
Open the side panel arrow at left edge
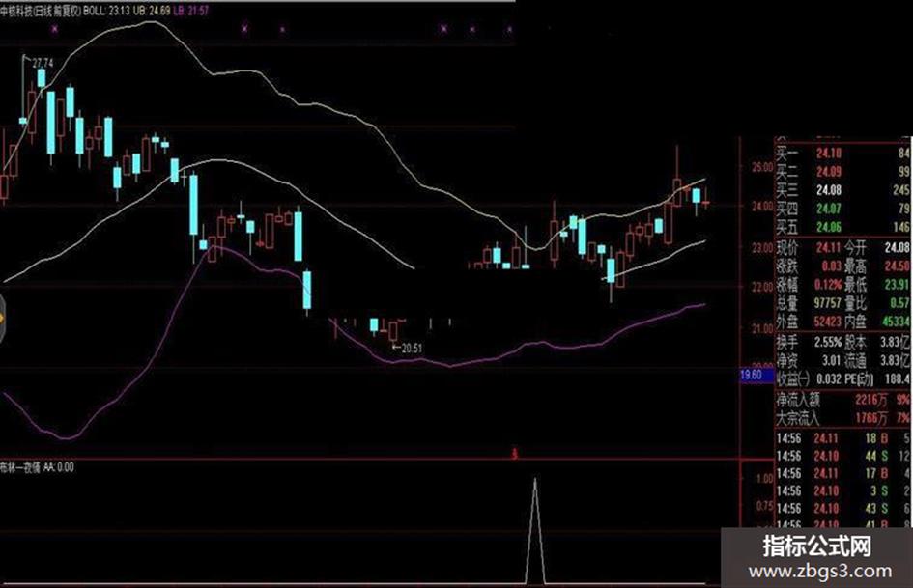2,319
